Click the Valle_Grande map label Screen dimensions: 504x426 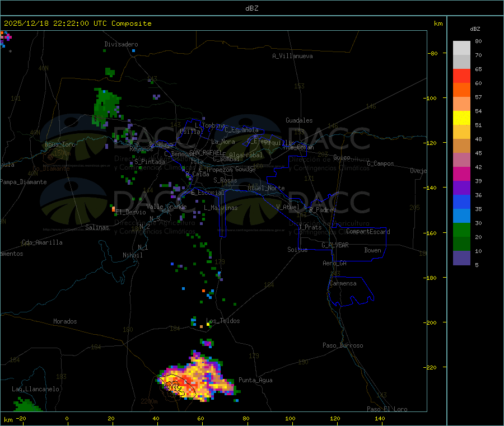(166, 207)
